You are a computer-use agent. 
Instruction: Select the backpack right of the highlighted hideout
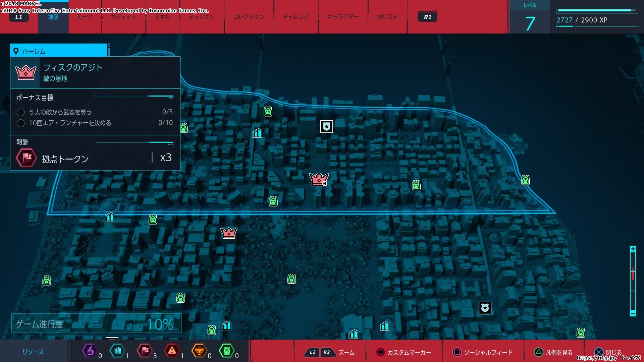416,185
